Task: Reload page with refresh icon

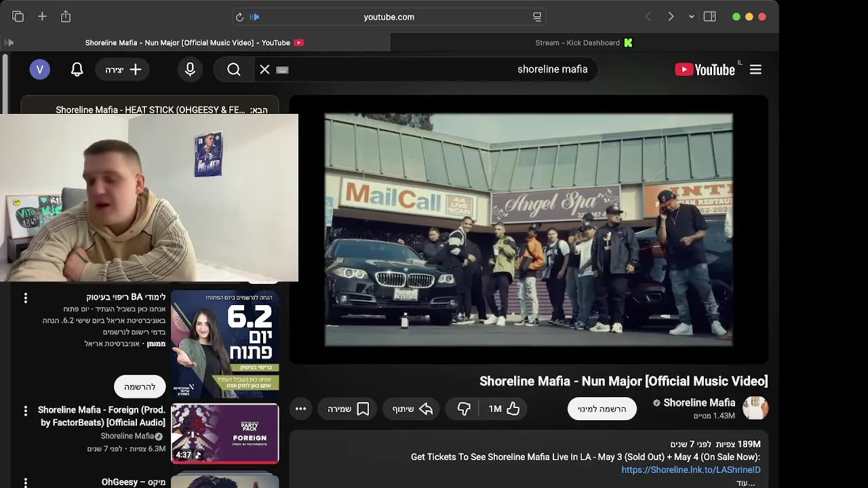Action: 239,17
